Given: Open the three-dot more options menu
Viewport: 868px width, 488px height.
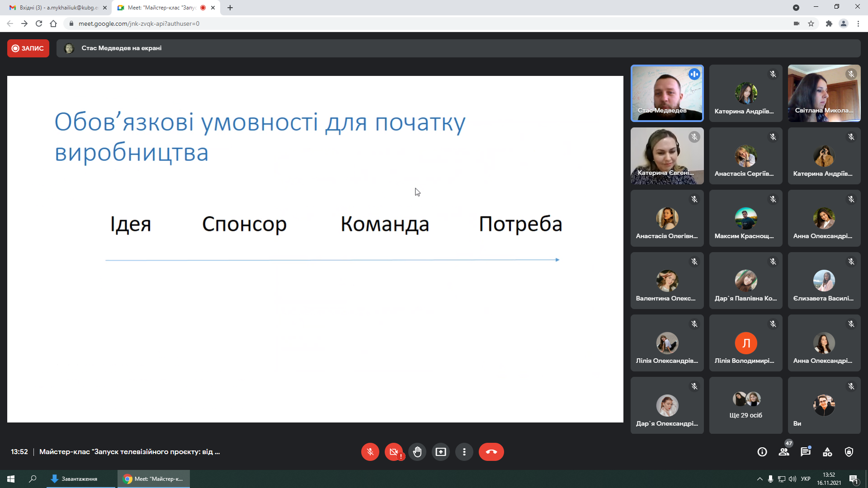Looking at the screenshot, I should [464, 452].
